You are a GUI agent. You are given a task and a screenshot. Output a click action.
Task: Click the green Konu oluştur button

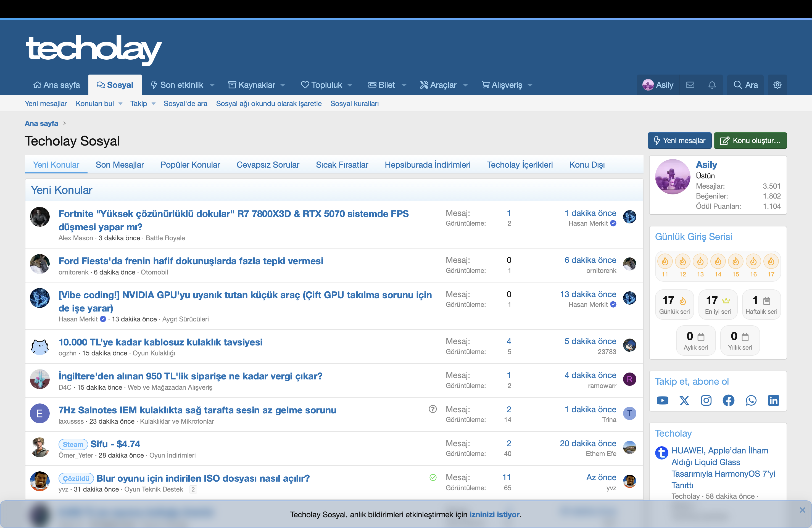(750, 141)
